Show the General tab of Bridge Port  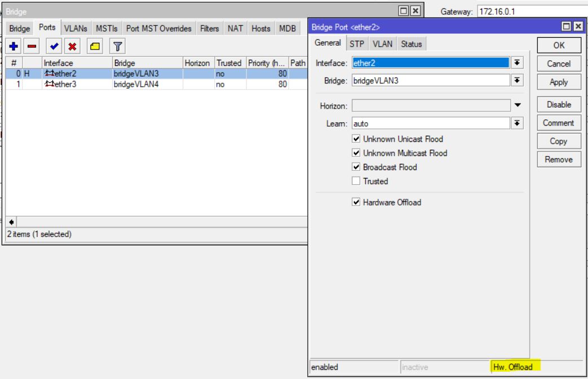tap(328, 43)
